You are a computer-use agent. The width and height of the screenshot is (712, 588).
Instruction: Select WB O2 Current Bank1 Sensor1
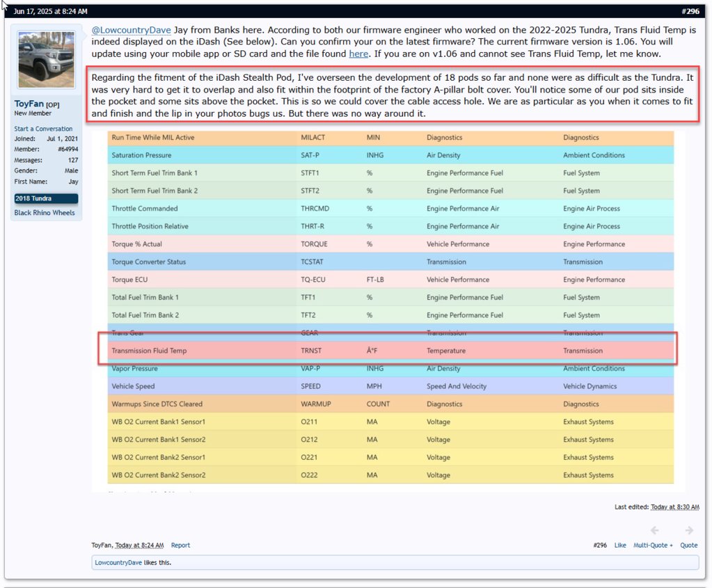click(158, 422)
